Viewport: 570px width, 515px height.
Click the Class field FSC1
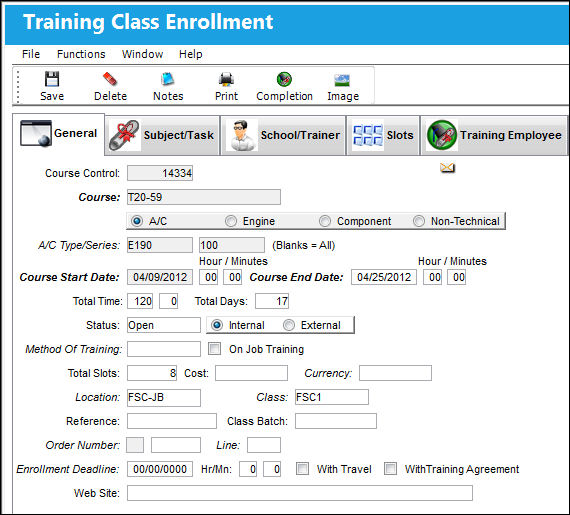(332, 397)
